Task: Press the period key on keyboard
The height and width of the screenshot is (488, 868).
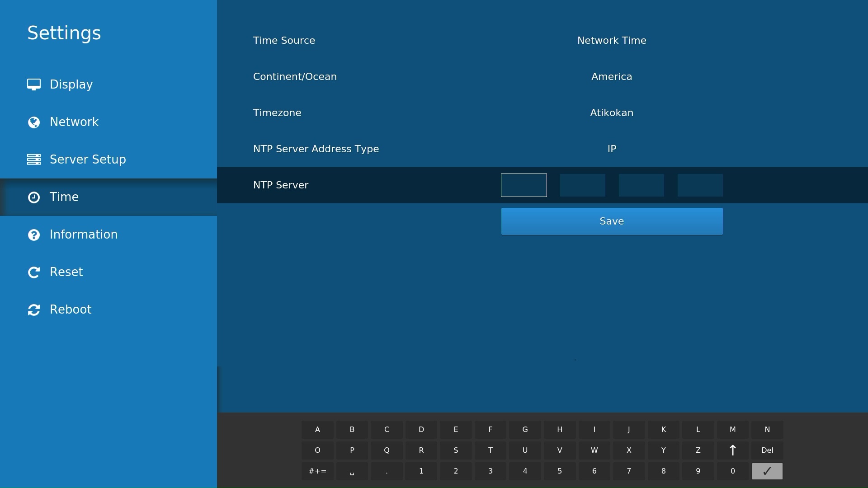Action: (387, 471)
